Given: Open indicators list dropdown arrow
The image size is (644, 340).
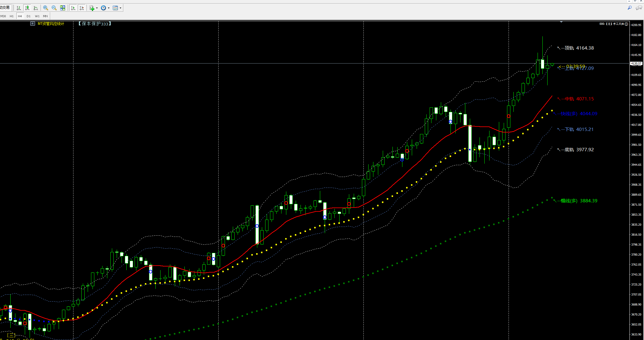Looking at the screenshot, I should click(x=97, y=8).
